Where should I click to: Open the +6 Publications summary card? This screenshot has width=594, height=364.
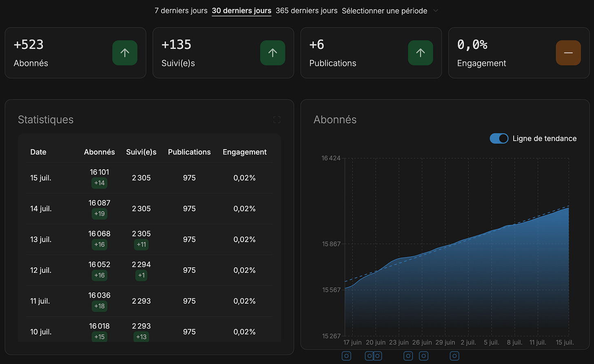pos(371,53)
